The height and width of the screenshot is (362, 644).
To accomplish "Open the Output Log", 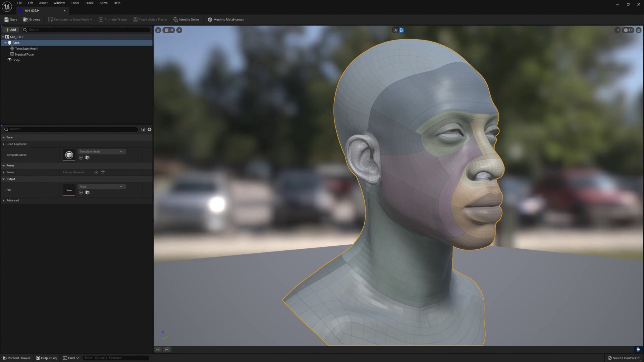I will pyautogui.click(x=46, y=358).
